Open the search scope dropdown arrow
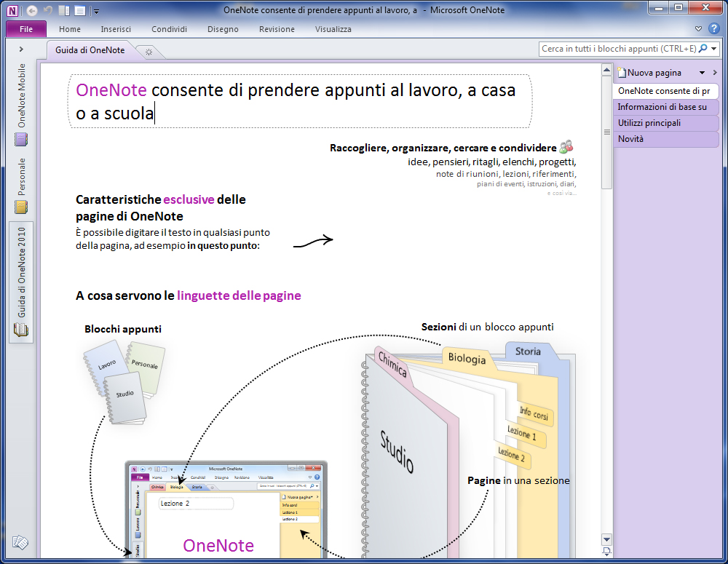Image resolution: width=728 pixels, height=564 pixels. (713, 49)
